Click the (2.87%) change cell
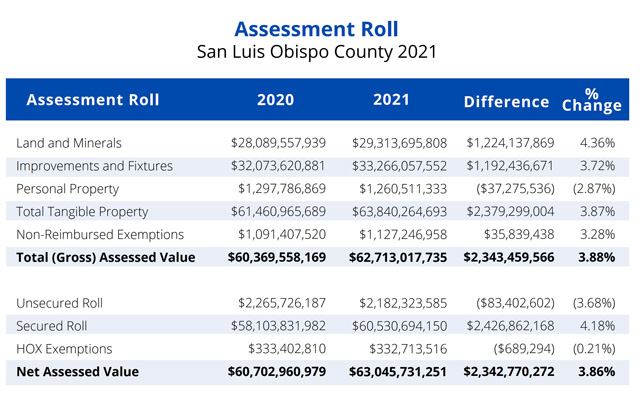 [x=594, y=189]
